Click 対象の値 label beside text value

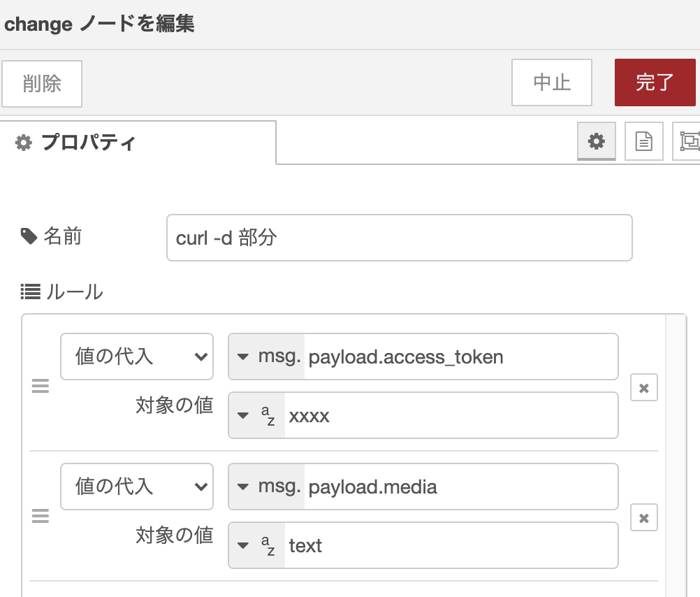point(175,535)
